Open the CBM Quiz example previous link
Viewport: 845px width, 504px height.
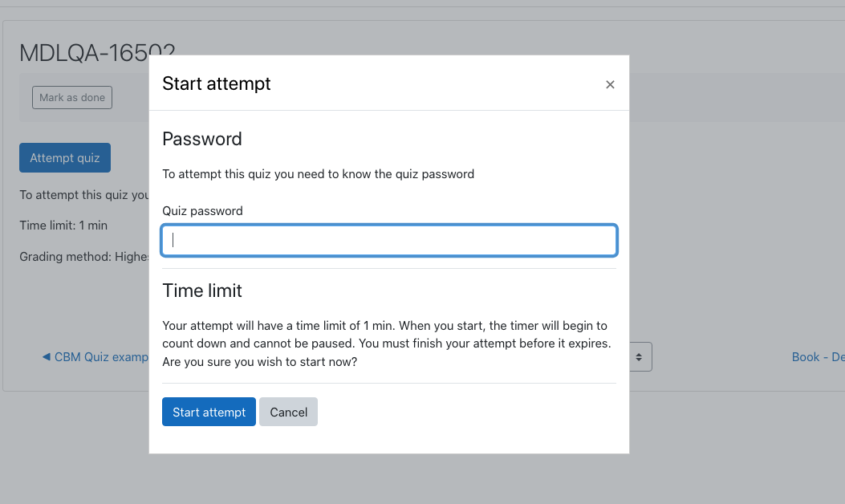(x=100, y=357)
